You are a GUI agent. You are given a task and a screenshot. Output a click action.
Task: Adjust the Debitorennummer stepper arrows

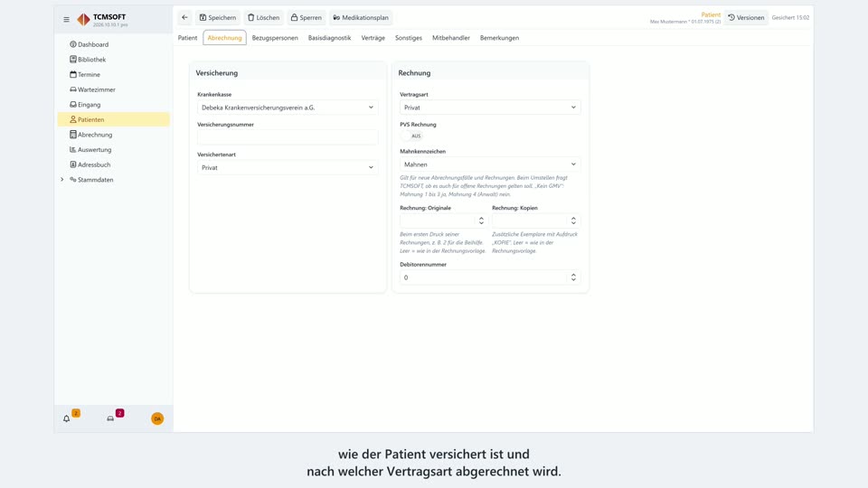click(x=573, y=277)
